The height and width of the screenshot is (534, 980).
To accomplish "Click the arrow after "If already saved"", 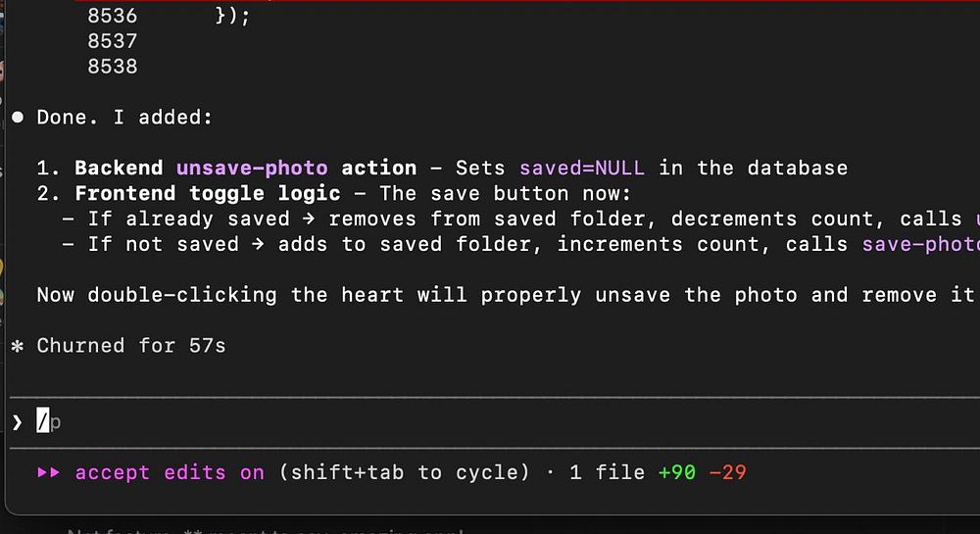I will (309, 218).
